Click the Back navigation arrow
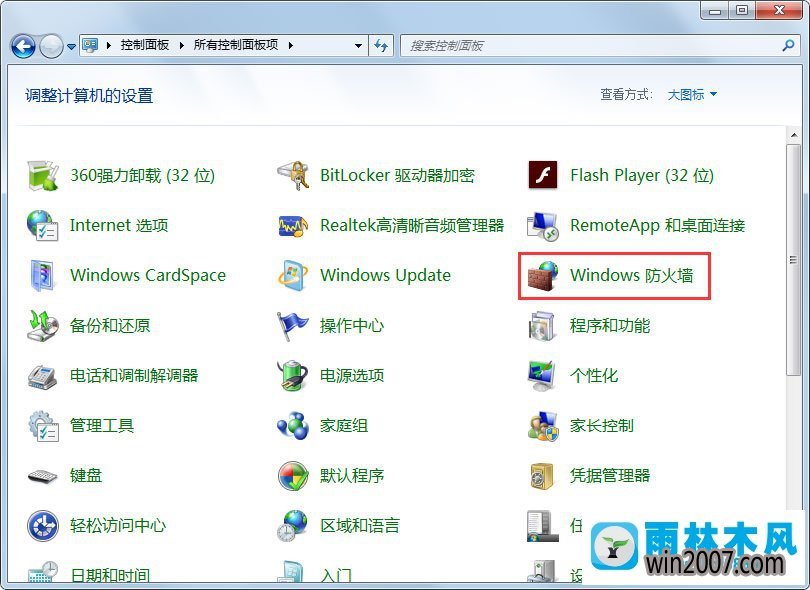810x590 pixels. (x=23, y=46)
